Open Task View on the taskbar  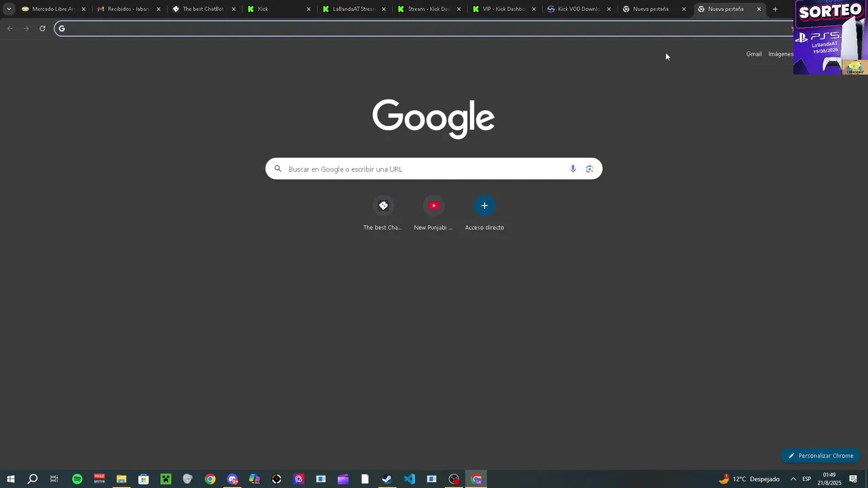(54, 479)
